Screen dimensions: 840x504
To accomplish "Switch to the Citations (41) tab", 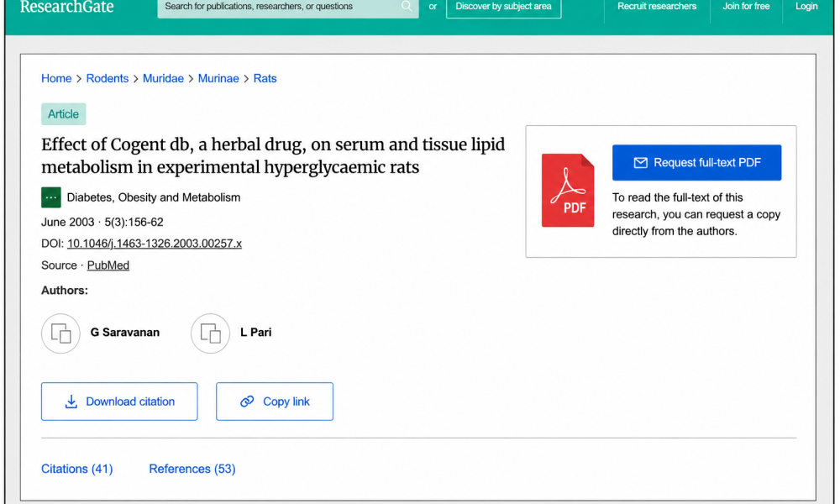I will pyautogui.click(x=77, y=469).
